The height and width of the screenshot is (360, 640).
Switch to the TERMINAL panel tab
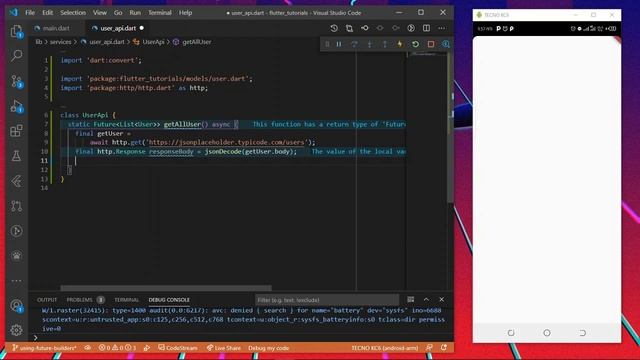[127, 300]
